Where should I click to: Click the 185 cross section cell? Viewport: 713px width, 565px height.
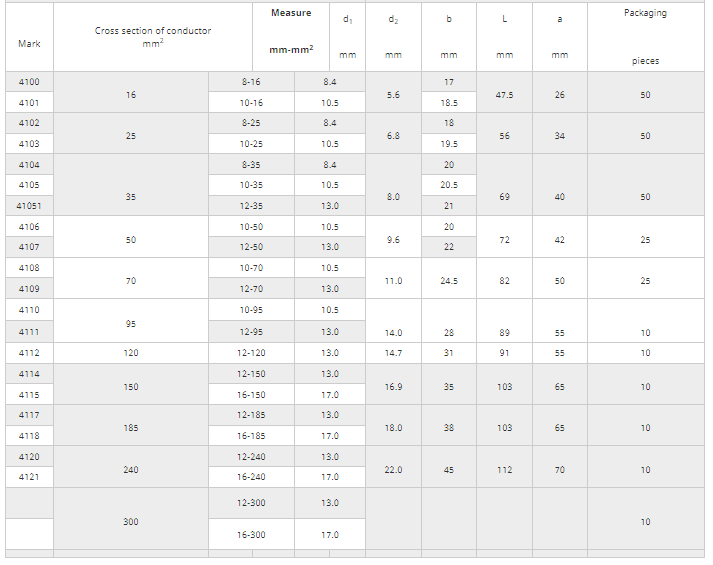pos(131,428)
